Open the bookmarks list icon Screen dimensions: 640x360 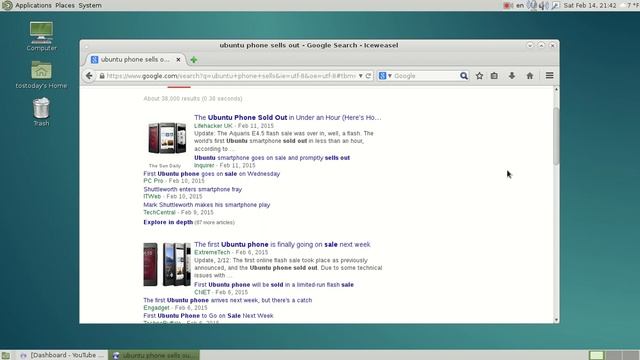(494, 76)
